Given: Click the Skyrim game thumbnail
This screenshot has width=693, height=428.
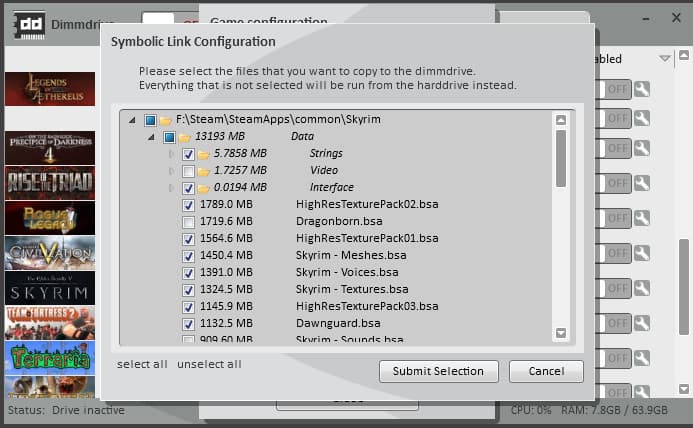Looking at the screenshot, I should [49, 288].
